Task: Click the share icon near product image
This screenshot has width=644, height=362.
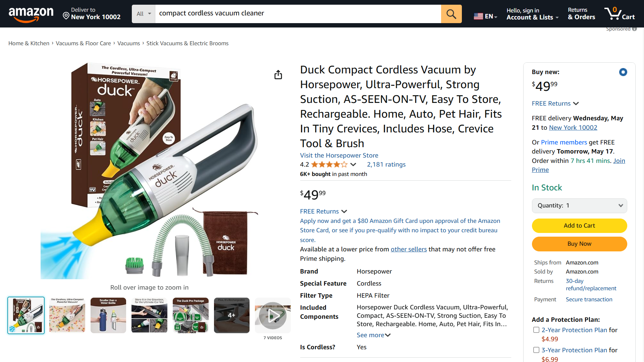Action: 278,74
